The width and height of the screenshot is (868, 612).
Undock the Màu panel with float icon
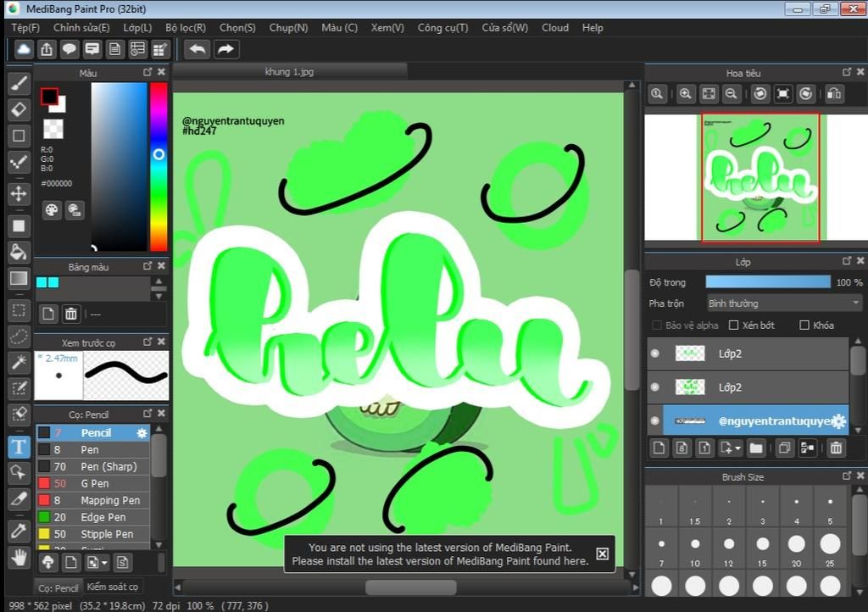147,72
